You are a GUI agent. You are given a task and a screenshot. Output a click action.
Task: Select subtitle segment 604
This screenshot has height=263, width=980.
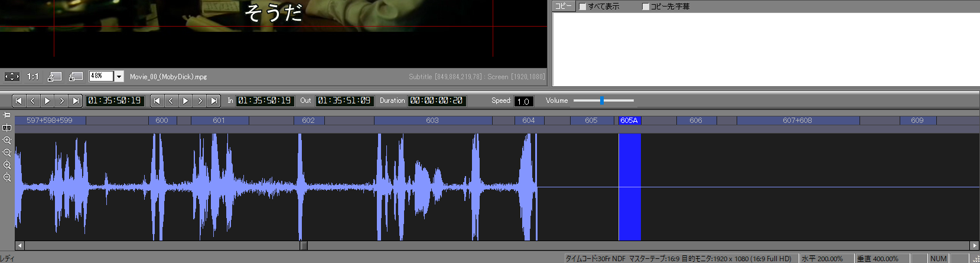[x=529, y=121]
